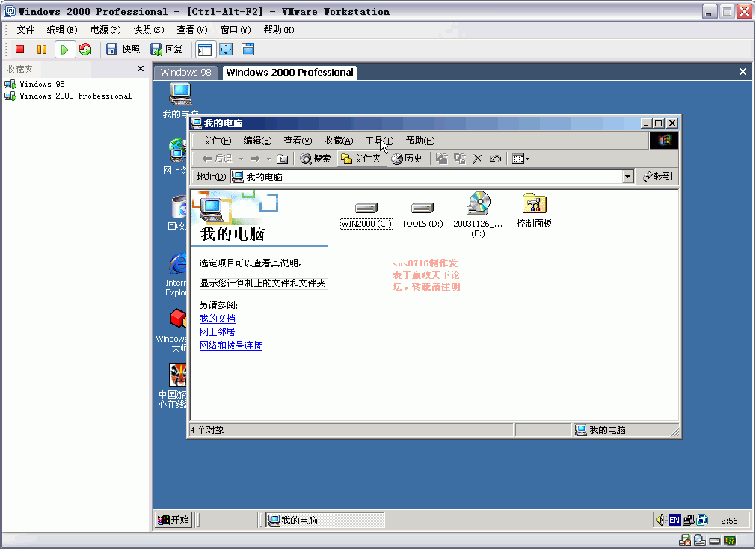
Task: Open the 收藏(A) menu in the 我的电脑 window
Action: point(339,141)
